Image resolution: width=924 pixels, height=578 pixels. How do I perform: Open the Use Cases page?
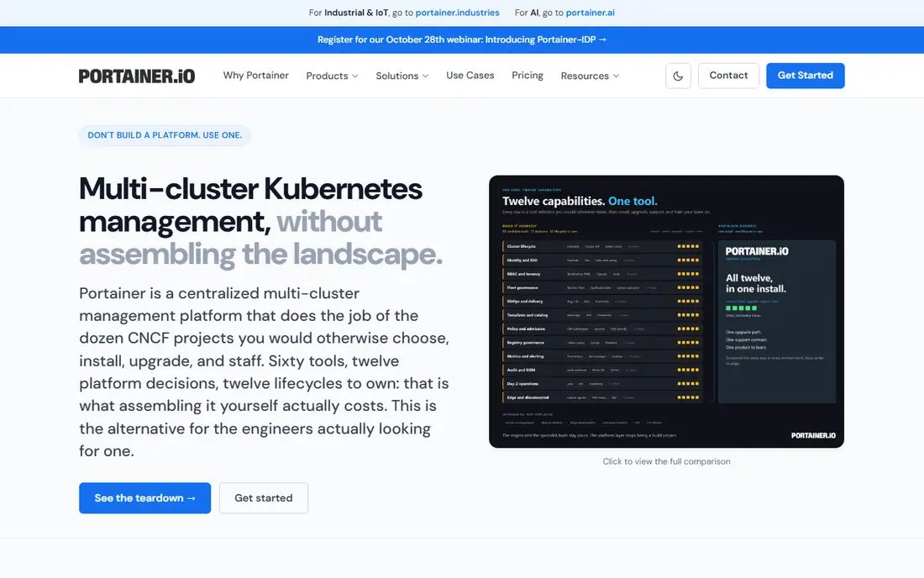tap(470, 76)
